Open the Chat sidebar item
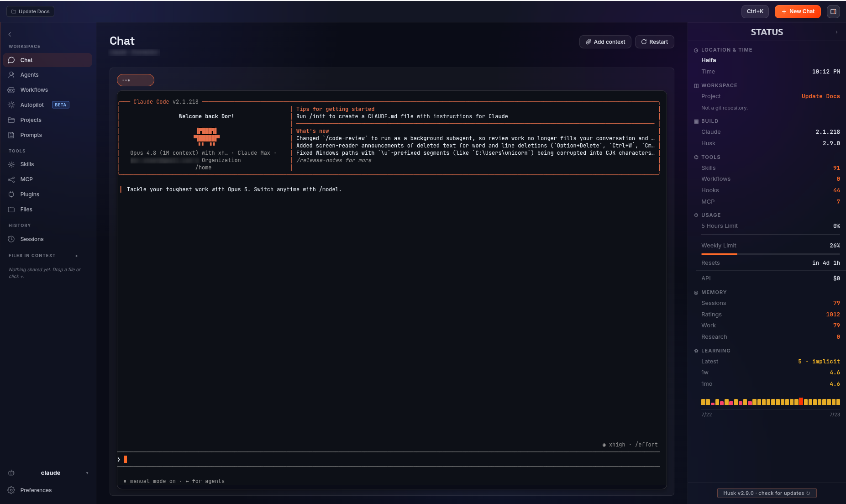846x504 pixels. (x=47, y=60)
